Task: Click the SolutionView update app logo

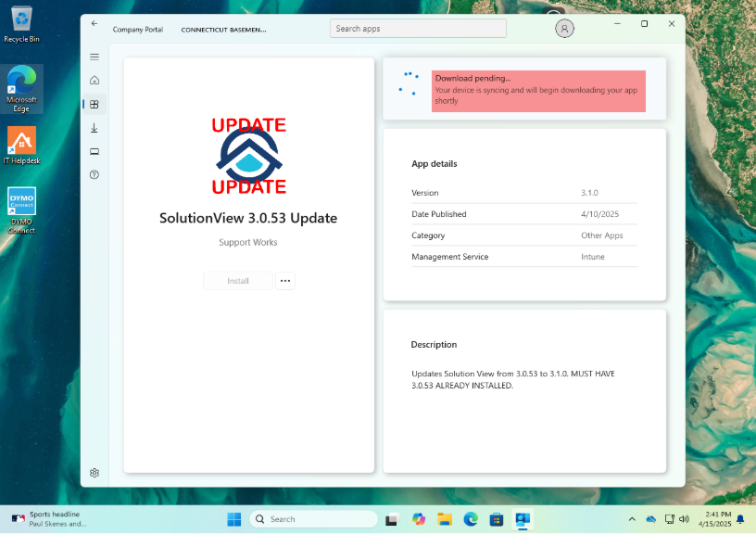Action: tap(249, 156)
